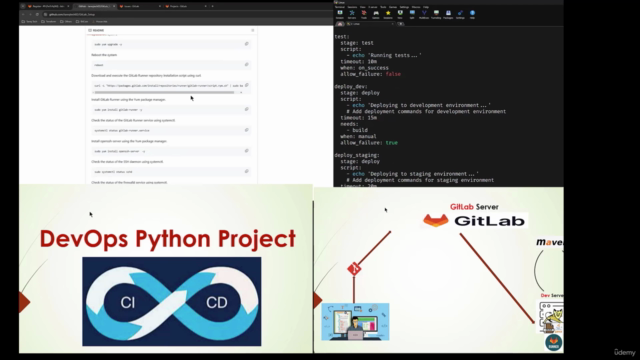640x360 pixels.
Task: Copy the curl install script command
Action: click(247, 85)
